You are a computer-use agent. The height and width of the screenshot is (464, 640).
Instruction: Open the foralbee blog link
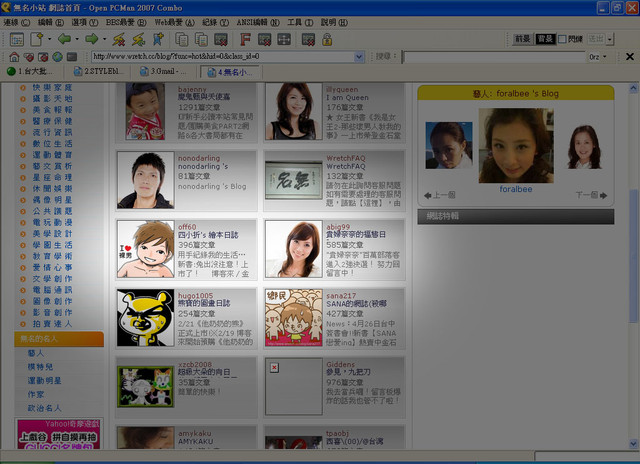516,189
